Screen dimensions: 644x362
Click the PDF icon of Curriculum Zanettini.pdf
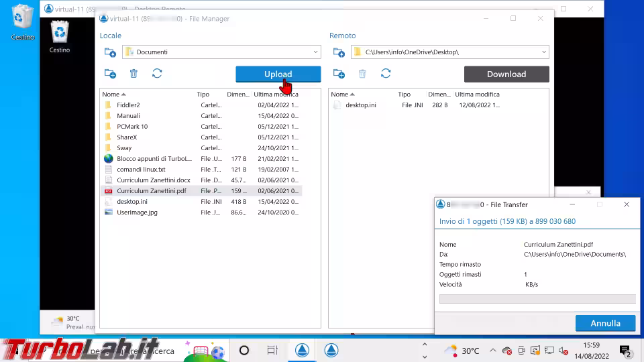coord(109,191)
